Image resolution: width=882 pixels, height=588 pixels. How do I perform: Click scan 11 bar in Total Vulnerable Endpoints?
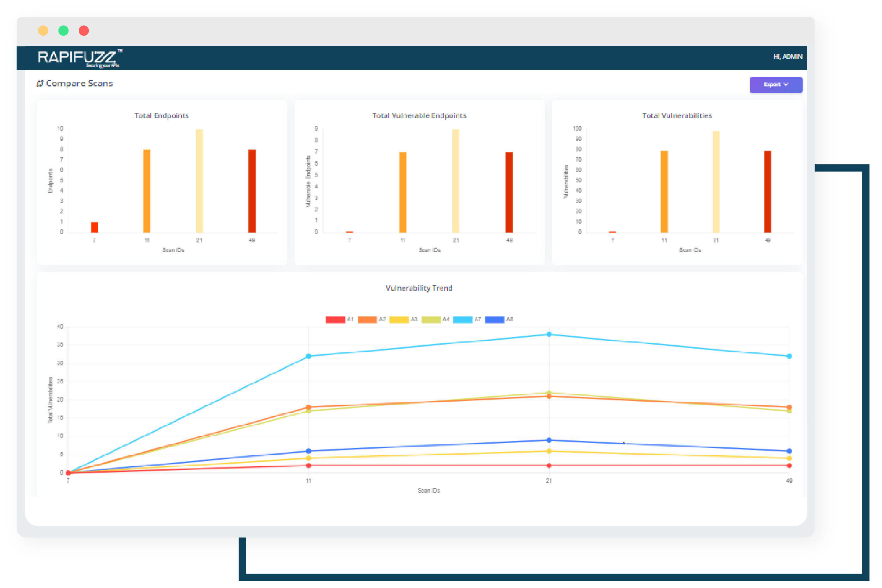pyautogui.click(x=403, y=192)
